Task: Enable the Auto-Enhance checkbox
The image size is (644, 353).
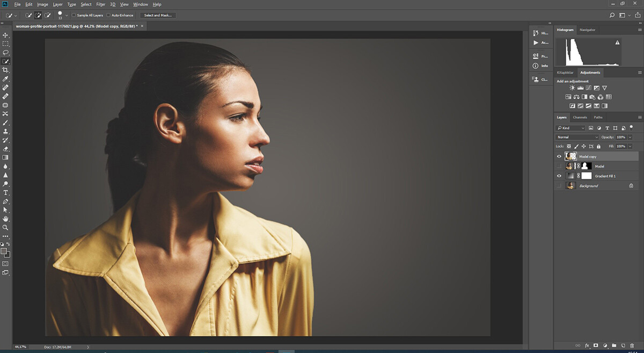Action: point(109,16)
